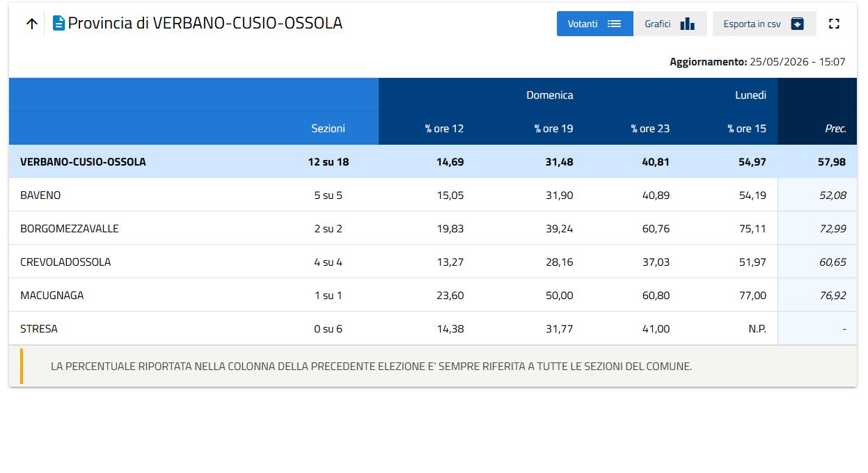The width and height of the screenshot is (868, 473).
Task: Click the 12 su 18 sections cell
Action: point(329,162)
